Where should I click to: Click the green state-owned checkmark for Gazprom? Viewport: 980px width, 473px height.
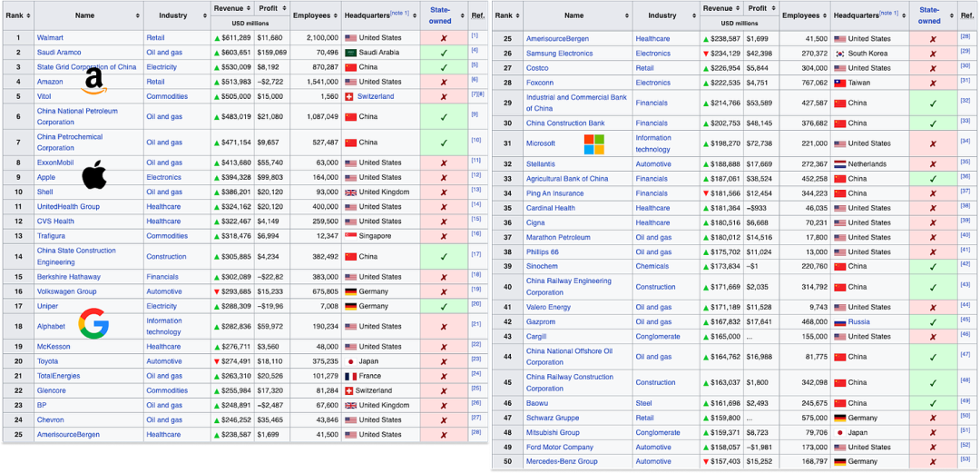tap(933, 322)
